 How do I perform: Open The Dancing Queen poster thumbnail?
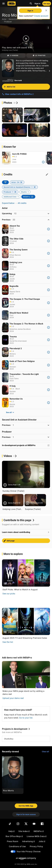(5, 253)
